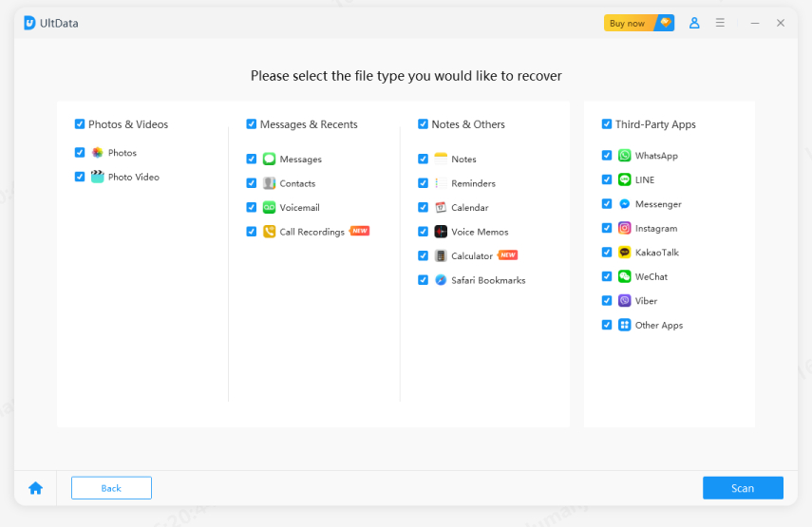Toggle the Contacts checkbox
The width and height of the screenshot is (812, 527).
click(251, 183)
